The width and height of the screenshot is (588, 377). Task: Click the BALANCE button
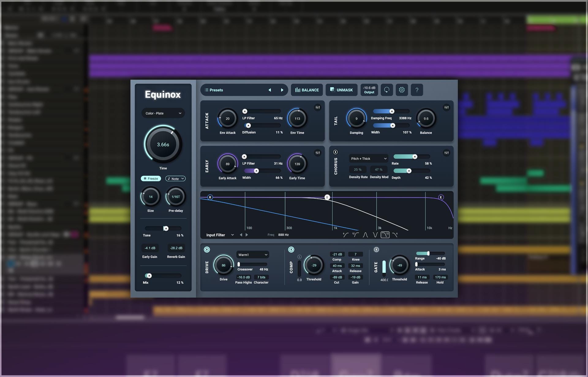(307, 90)
